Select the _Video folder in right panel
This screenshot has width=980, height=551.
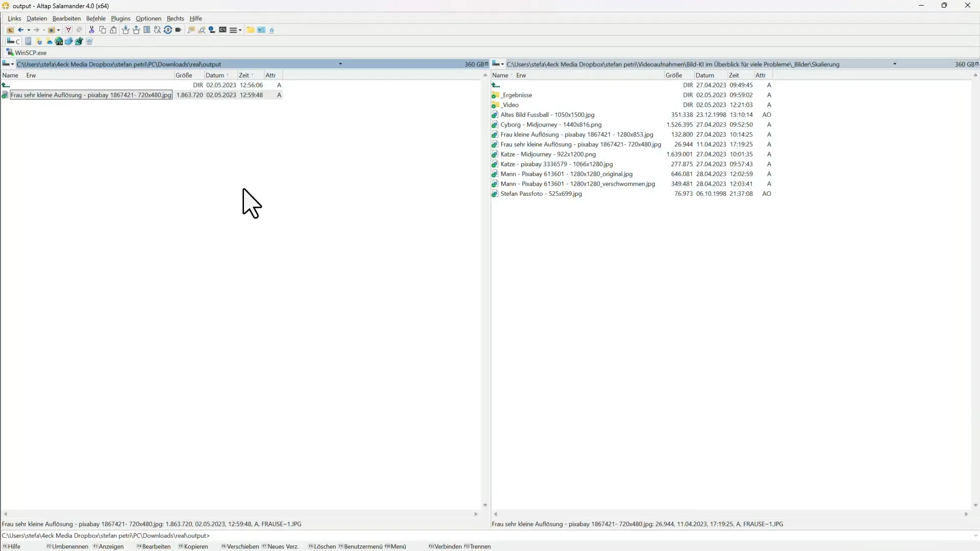pyautogui.click(x=510, y=105)
